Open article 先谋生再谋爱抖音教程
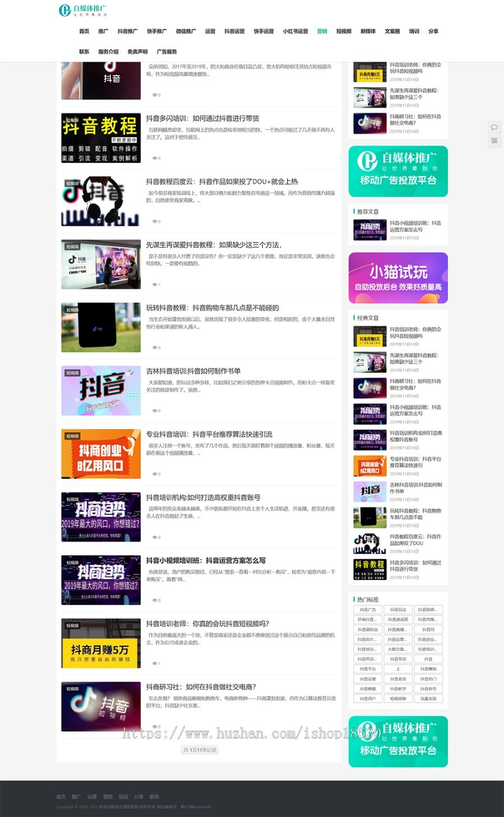The image size is (504, 817). [213, 245]
